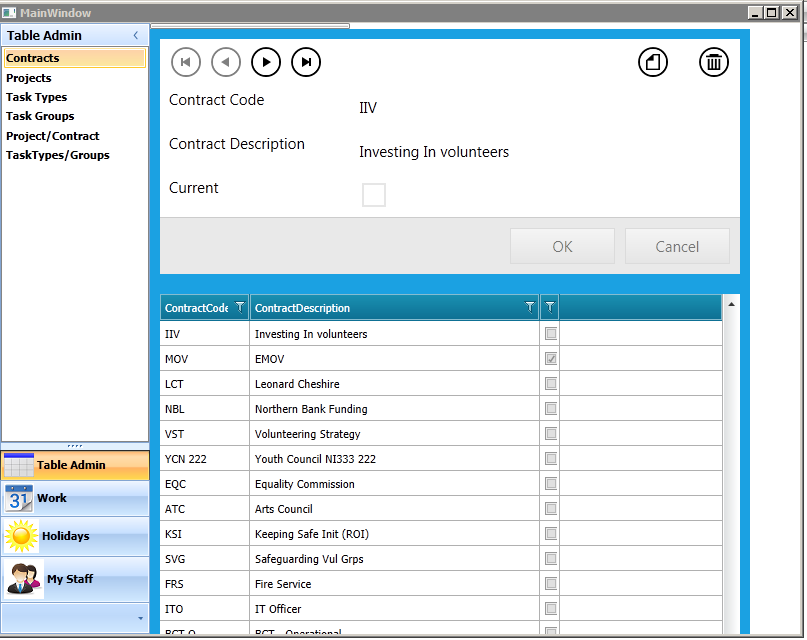Select the Youth Council NI333 222 cell

[395, 459]
